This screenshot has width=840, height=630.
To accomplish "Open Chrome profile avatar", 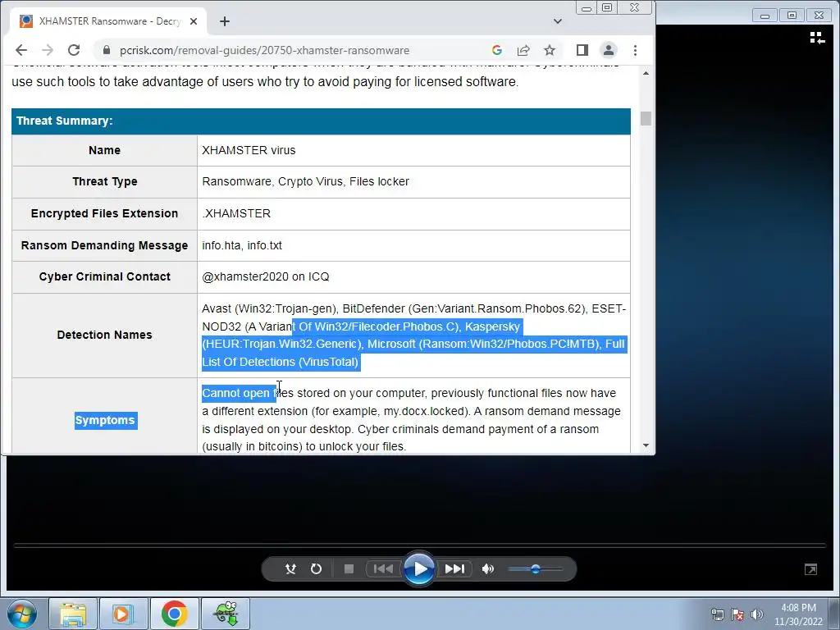I will point(609,50).
